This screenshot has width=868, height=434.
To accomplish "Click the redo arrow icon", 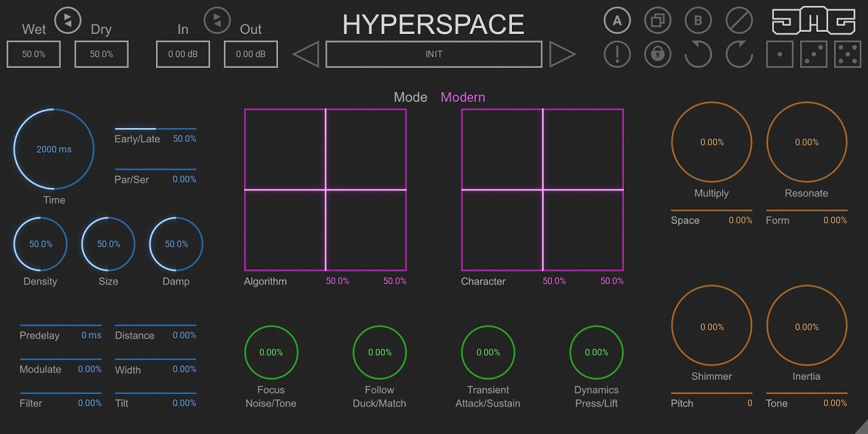I will 739,54.
